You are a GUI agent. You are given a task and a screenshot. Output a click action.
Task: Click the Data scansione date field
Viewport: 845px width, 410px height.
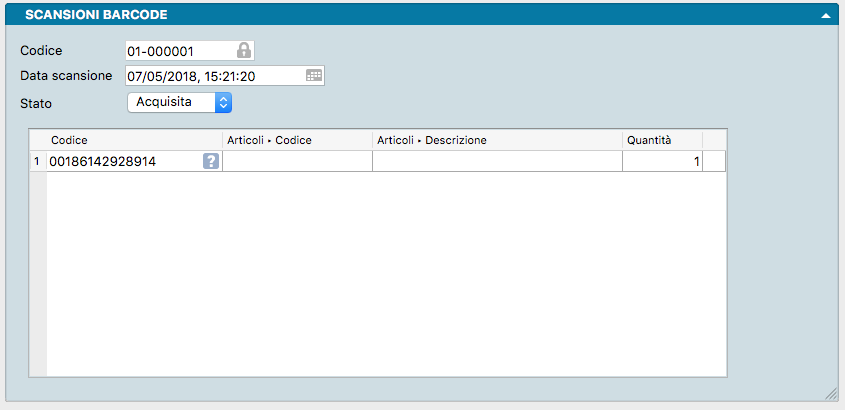[212, 75]
